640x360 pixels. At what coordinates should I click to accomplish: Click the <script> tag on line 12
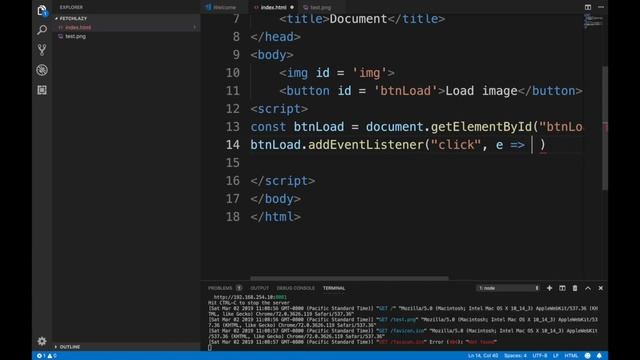coord(279,109)
